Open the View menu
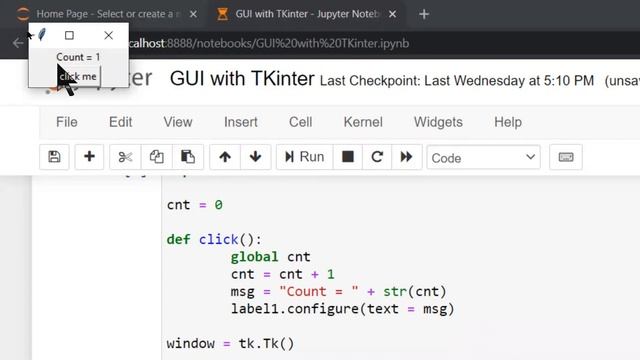Viewport: 640px width, 360px height. click(x=178, y=122)
